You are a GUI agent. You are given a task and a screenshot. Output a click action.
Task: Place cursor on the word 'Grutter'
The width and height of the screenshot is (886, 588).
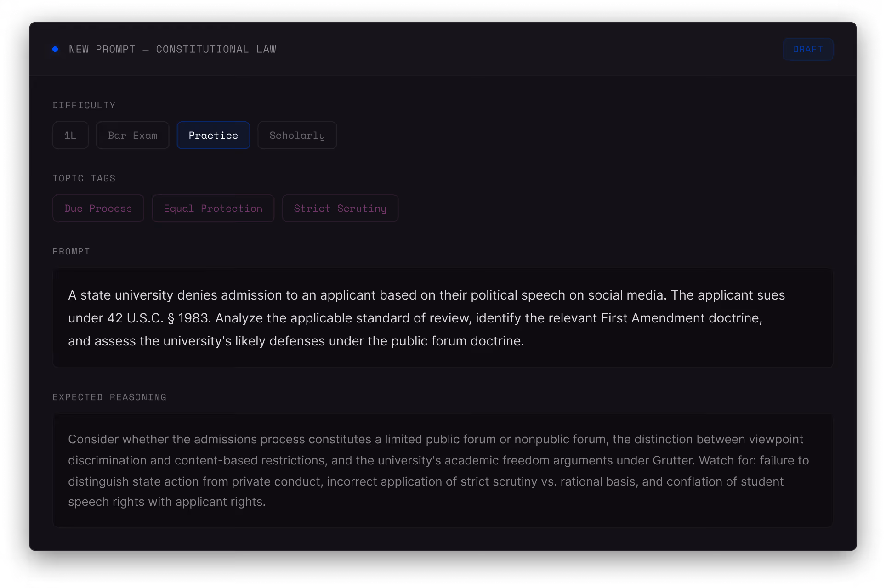pyautogui.click(x=673, y=461)
